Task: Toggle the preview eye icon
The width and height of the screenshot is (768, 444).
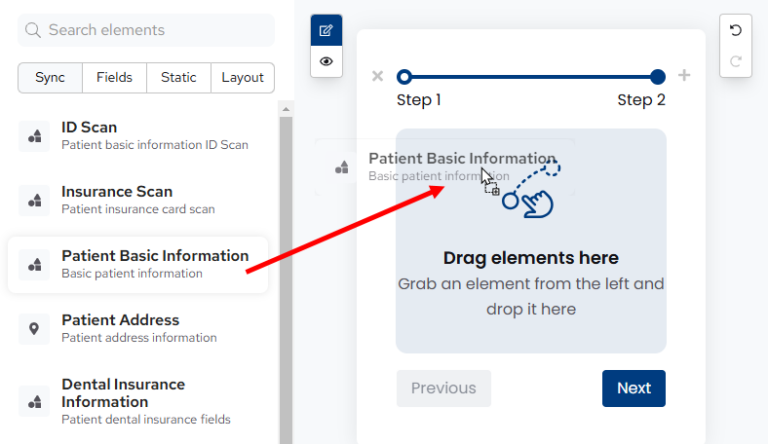Action: (x=326, y=61)
